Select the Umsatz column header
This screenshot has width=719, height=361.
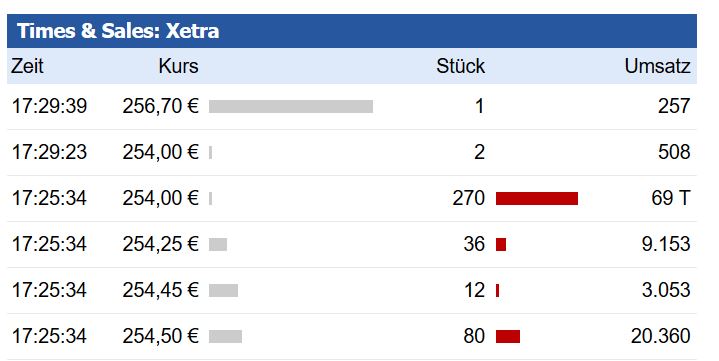point(657,66)
